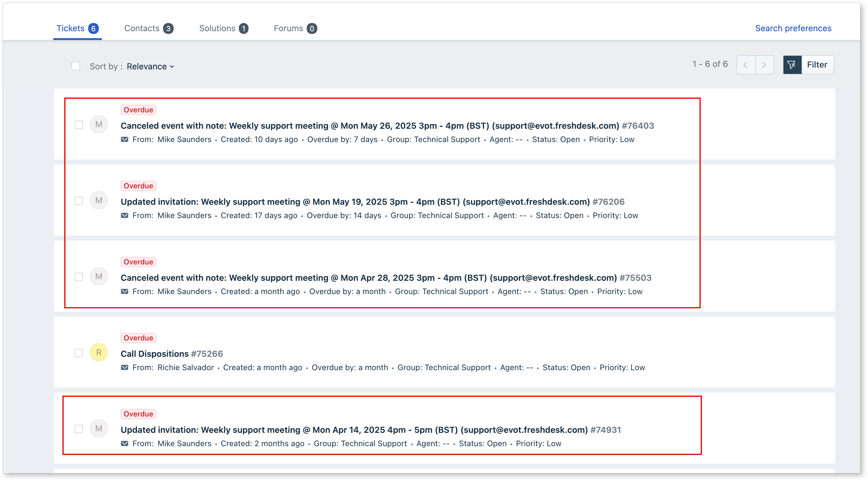The height and width of the screenshot is (481, 868).
Task: Click Overdue badge on ticket #76206
Action: [x=138, y=186]
